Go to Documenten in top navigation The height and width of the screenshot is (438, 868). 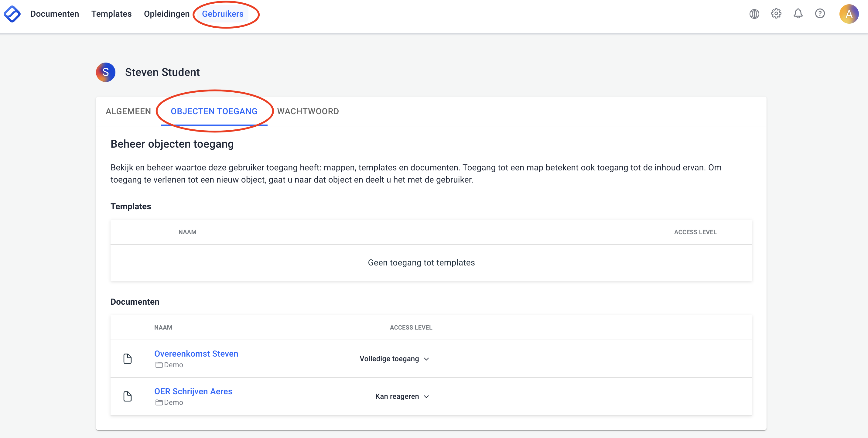pos(55,14)
